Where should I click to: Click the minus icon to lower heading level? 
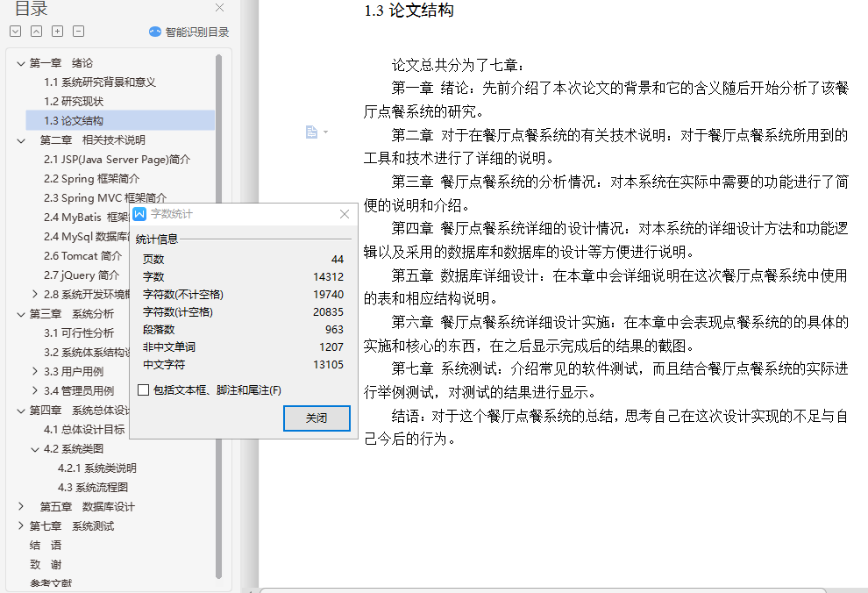pos(79,32)
